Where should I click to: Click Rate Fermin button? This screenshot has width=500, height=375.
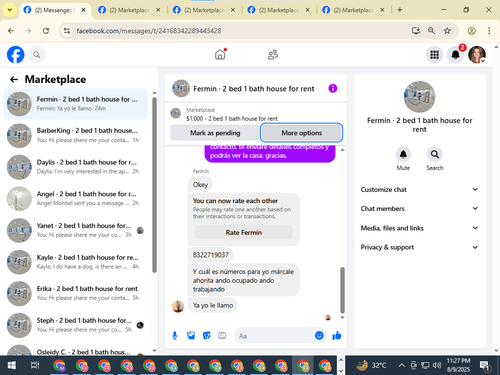(244, 232)
